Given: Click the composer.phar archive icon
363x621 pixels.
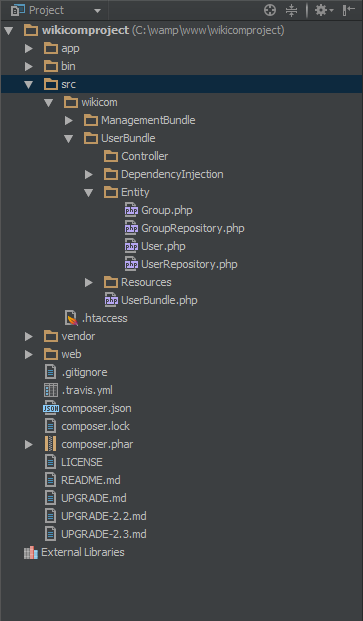Looking at the screenshot, I should click(x=50, y=444).
